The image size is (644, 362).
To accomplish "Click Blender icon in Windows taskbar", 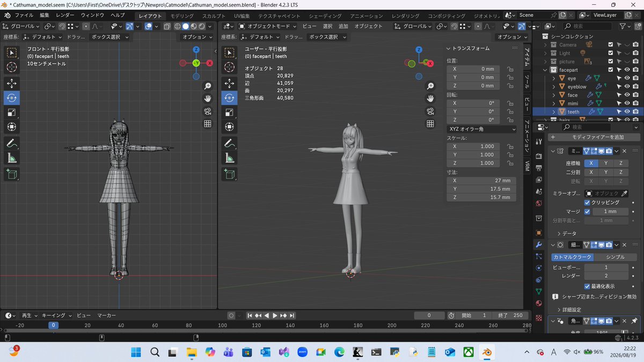I will coord(487,351).
